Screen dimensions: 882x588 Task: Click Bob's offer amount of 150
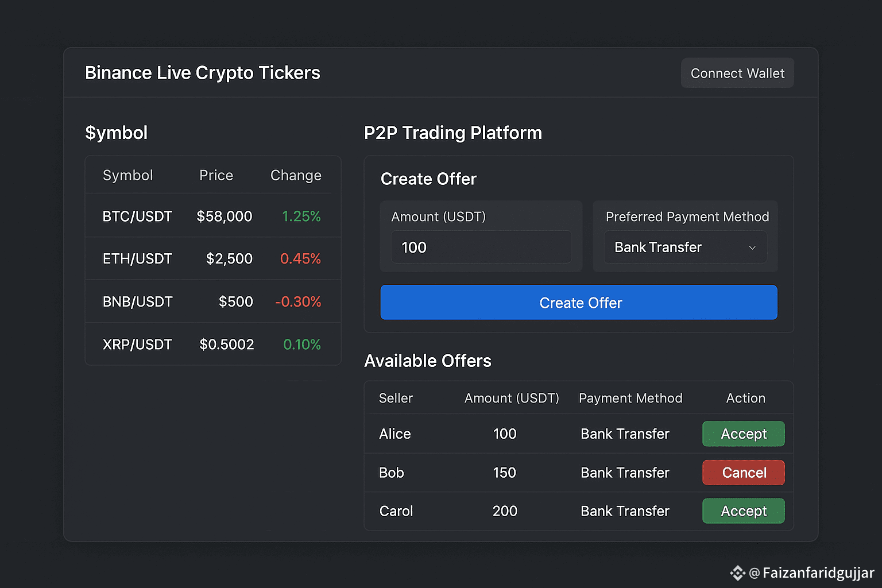click(x=505, y=473)
